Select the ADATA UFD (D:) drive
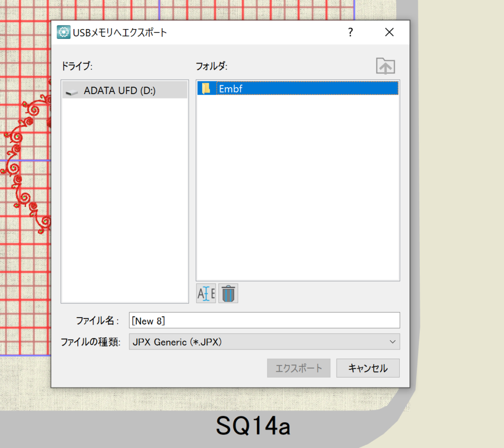The width and height of the screenshot is (504, 448). (x=120, y=91)
